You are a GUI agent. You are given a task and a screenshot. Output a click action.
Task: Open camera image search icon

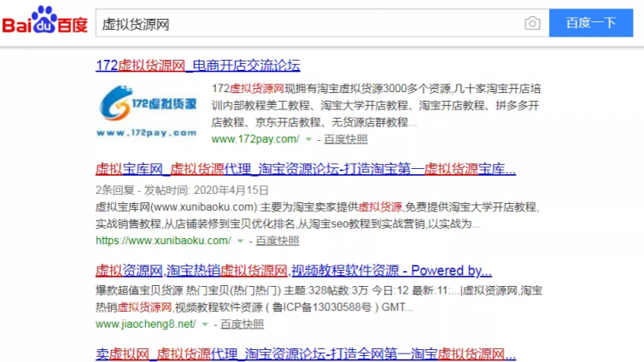(x=532, y=23)
